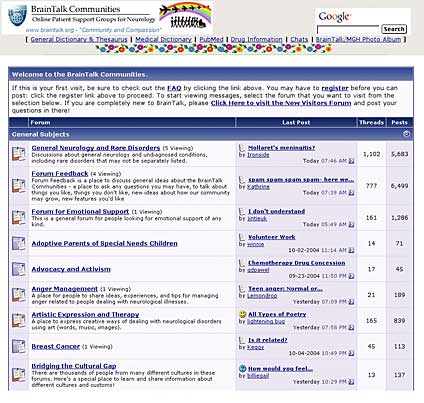Open Chemotherapy Drug Concession thread
424x403 pixels.
click(x=297, y=263)
